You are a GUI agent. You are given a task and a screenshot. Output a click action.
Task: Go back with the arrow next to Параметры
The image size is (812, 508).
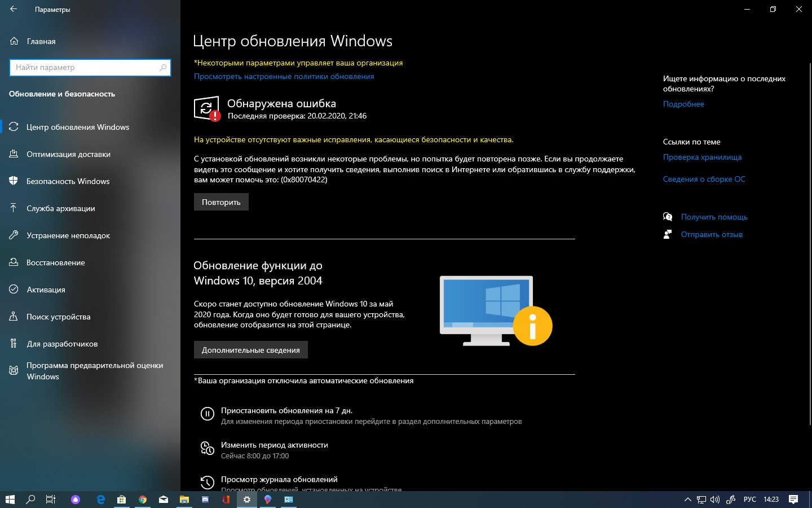pos(14,9)
